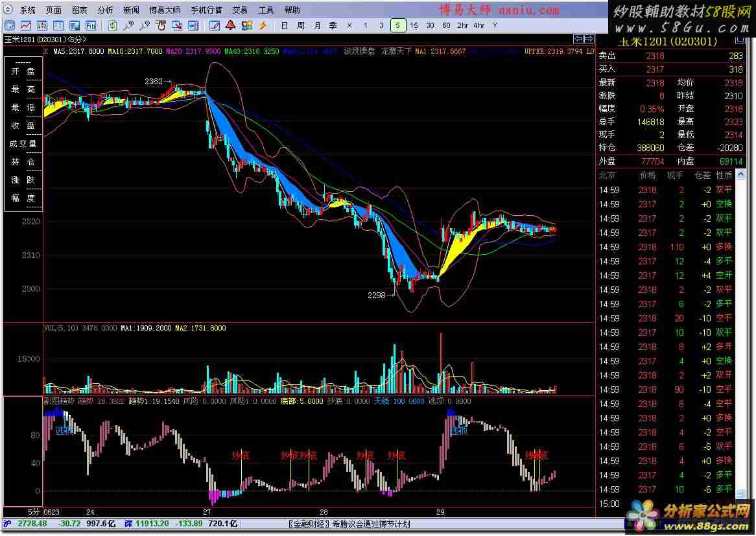Click the 2362 high price marker

click(x=154, y=82)
